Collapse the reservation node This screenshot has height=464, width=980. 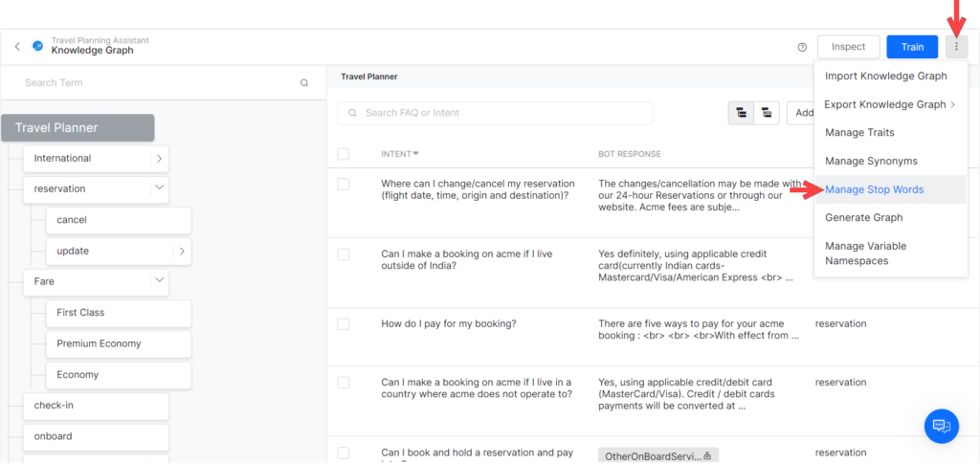pyautogui.click(x=159, y=188)
